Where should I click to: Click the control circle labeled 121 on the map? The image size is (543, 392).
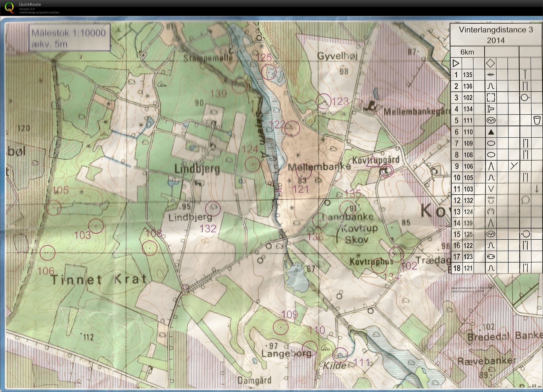(x=304, y=172)
